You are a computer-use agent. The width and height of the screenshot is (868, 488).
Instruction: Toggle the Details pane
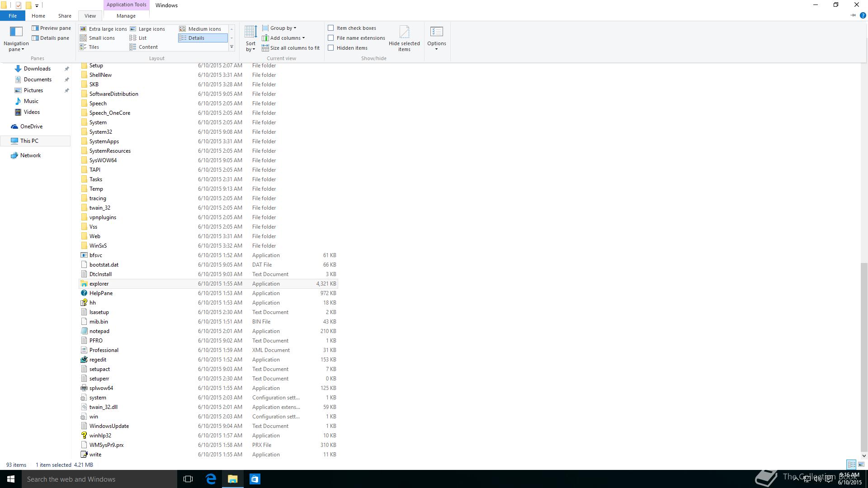tap(50, 38)
